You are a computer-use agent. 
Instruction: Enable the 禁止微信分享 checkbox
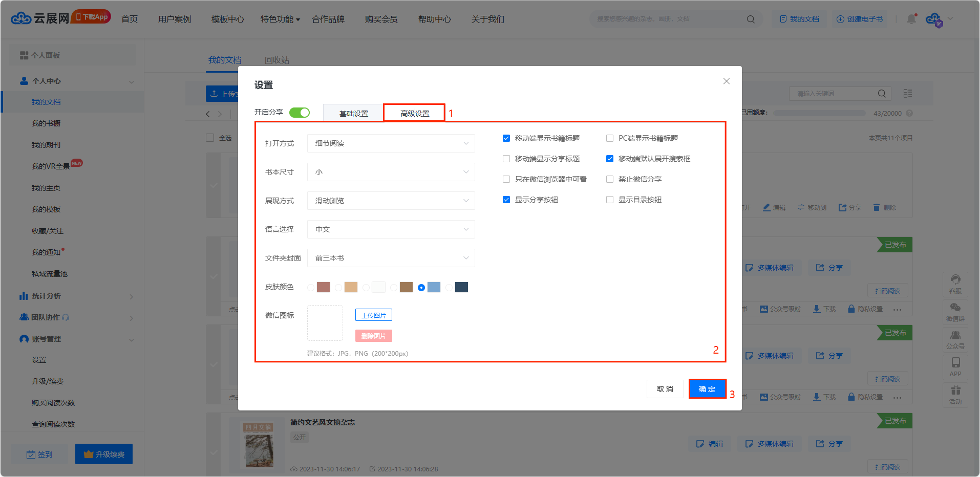(x=610, y=179)
